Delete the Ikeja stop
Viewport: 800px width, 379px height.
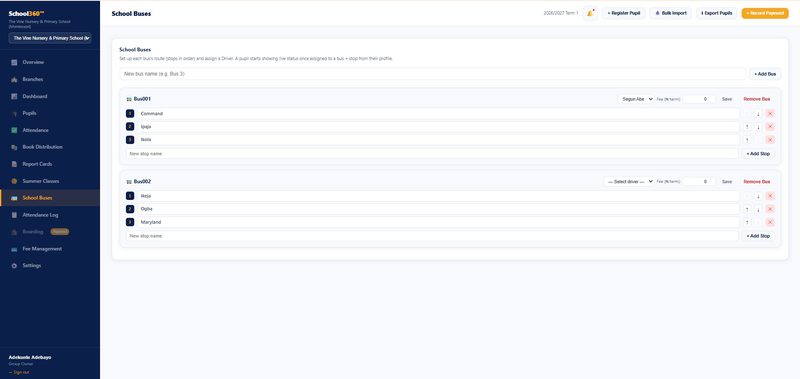(770, 196)
